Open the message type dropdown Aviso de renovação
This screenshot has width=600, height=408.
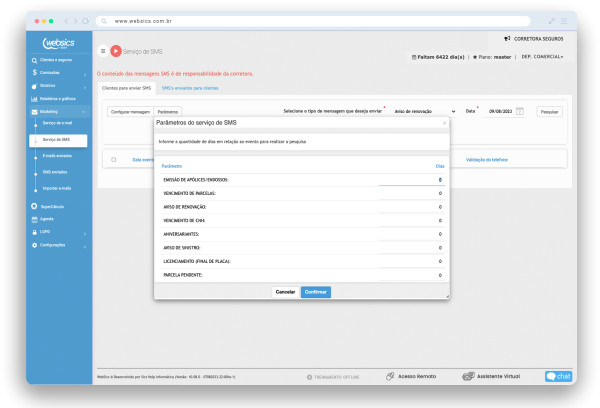pyautogui.click(x=424, y=111)
